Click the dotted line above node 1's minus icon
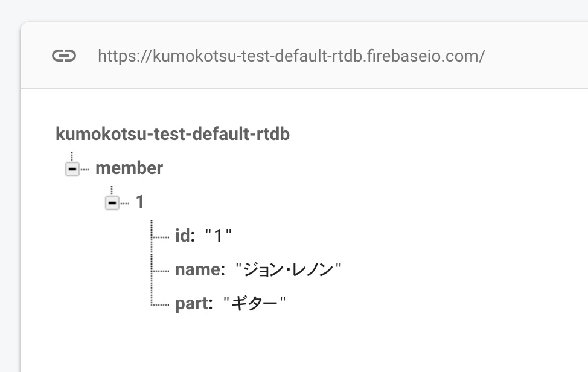 [112, 190]
